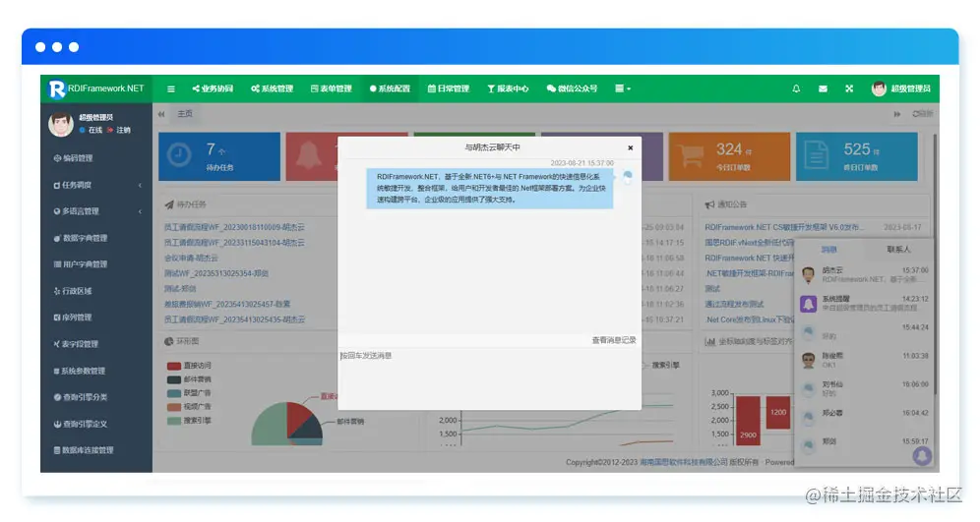The image size is (980, 522).
Task: Open conversation with 陈俊熙
Action: coord(864,360)
